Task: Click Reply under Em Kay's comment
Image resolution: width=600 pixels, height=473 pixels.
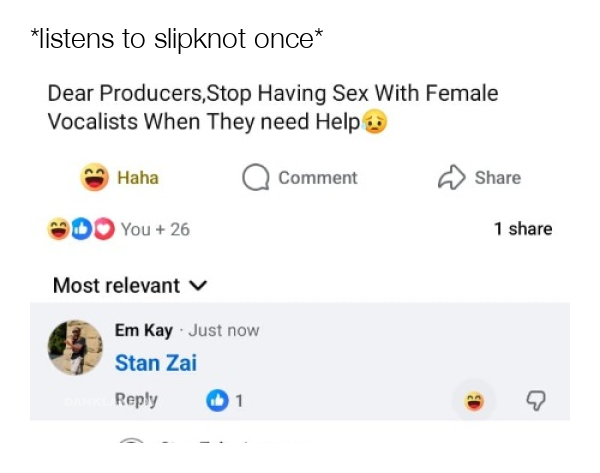Action: (136, 400)
